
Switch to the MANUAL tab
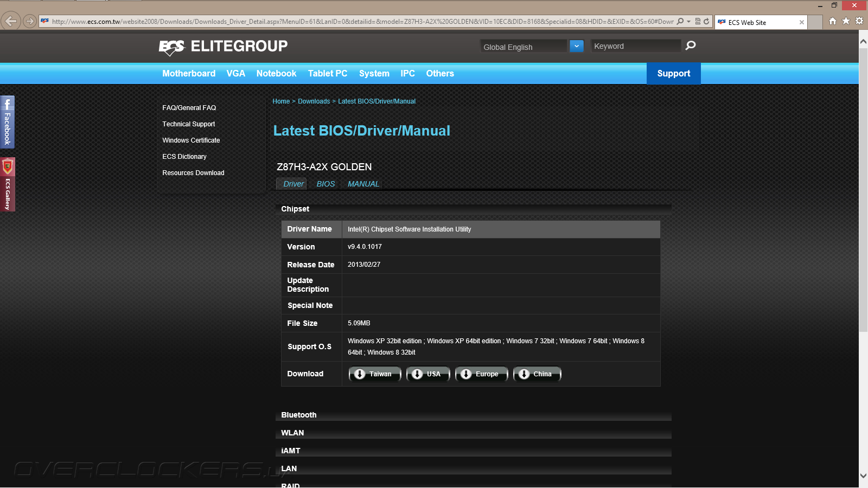coord(363,184)
